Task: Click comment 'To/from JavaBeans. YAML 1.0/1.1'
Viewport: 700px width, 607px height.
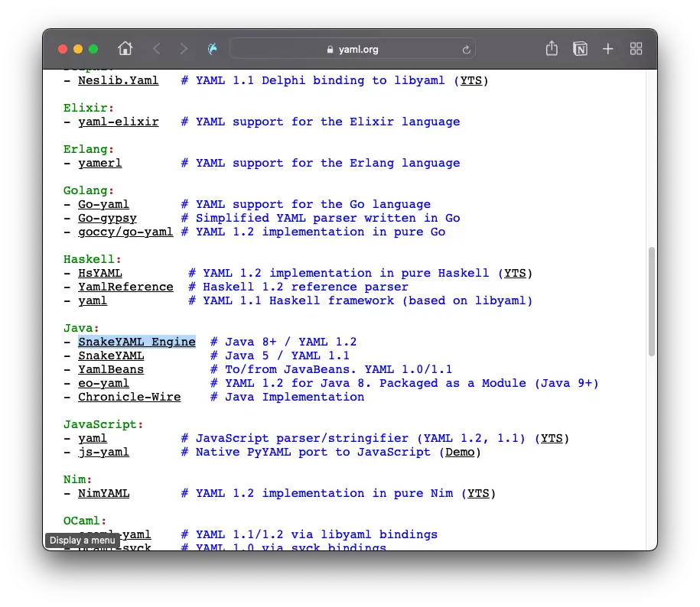Action: point(338,369)
